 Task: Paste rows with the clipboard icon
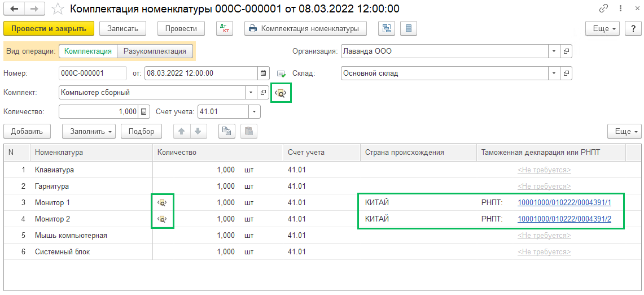[248, 131]
